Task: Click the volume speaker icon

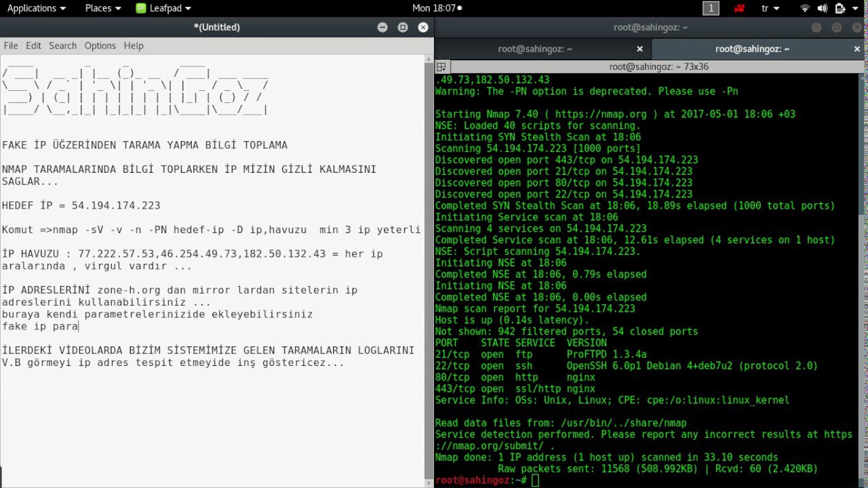Action: tap(823, 8)
